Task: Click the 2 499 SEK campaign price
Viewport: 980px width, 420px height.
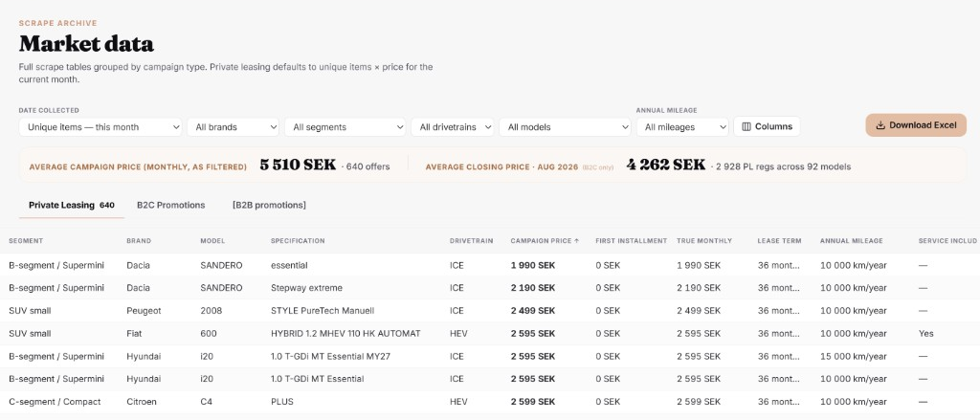Action: 532,311
